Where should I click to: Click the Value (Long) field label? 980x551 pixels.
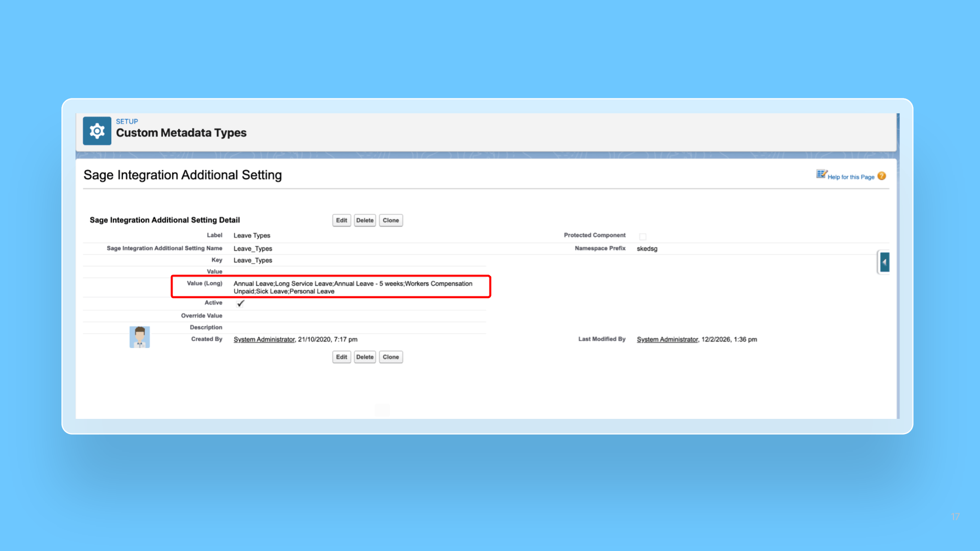pyautogui.click(x=205, y=283)
